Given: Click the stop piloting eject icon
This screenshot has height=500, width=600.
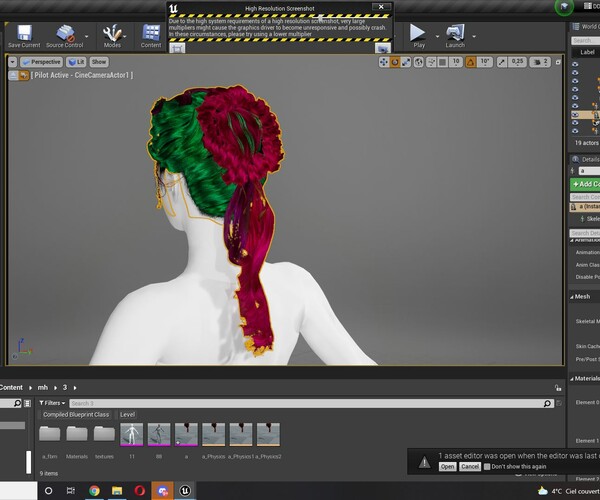Looking at the screenshot, I should point(13,75).
